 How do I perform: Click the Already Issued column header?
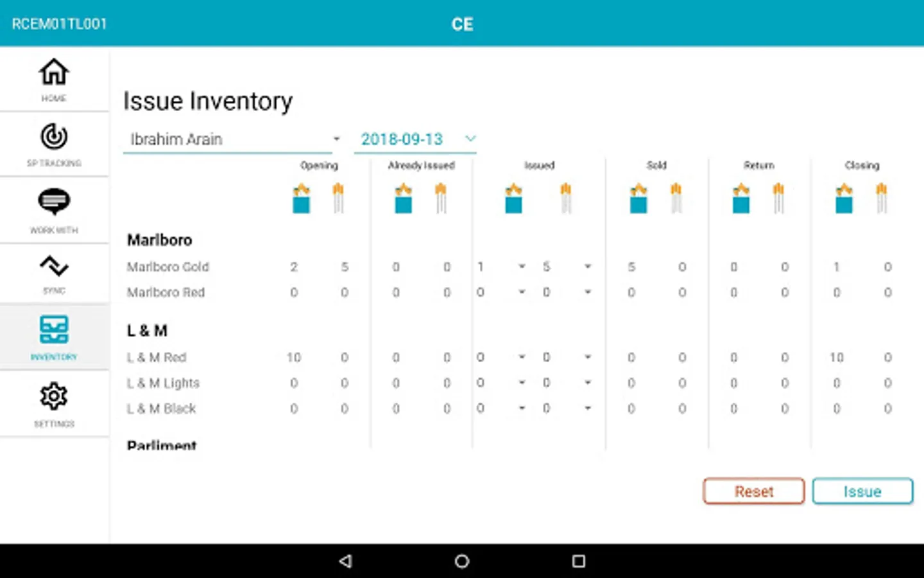421,165
